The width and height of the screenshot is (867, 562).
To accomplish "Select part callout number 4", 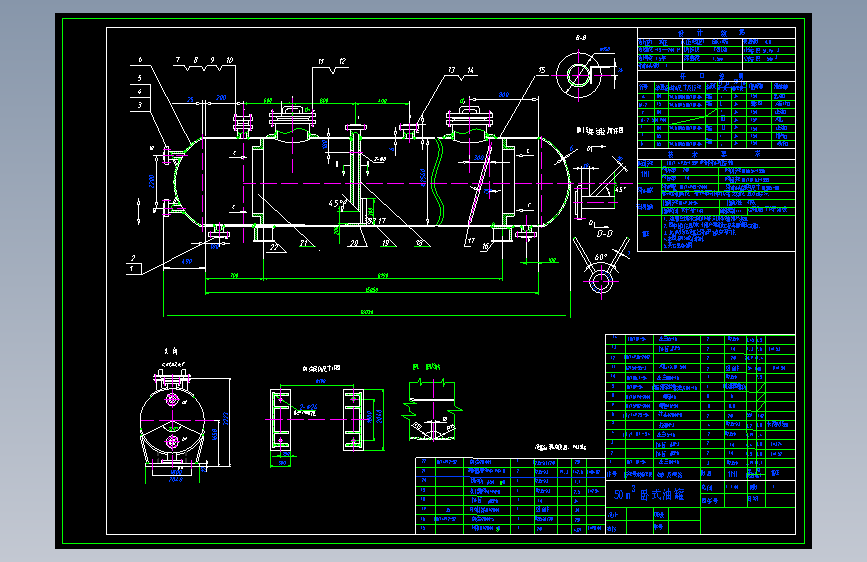I will point(139,91).
